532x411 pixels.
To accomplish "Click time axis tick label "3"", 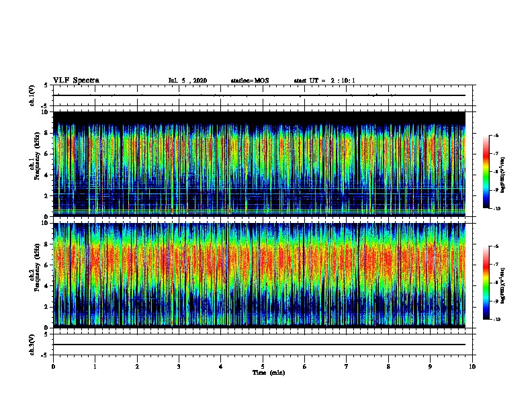I will coord(179,366).
